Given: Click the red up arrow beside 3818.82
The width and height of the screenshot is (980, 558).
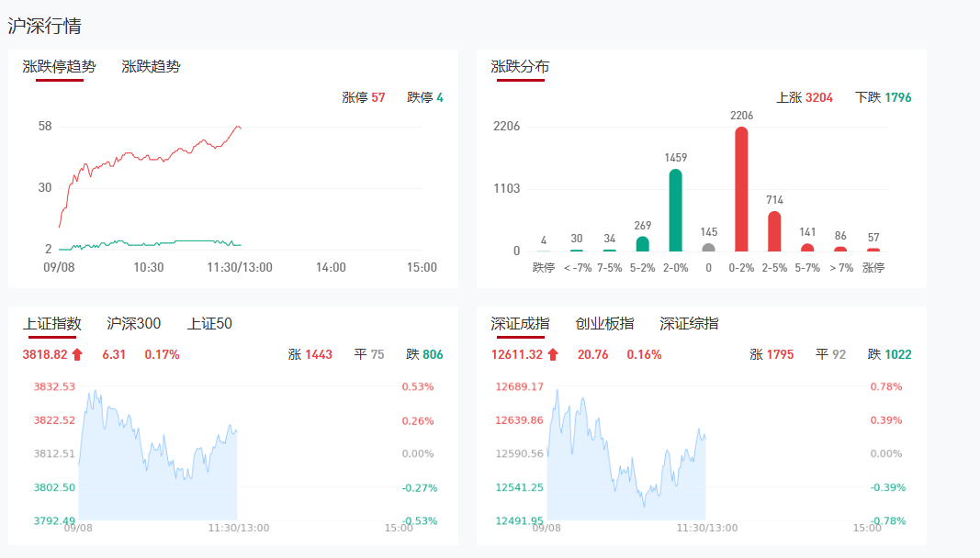Looking at the screenshot, I should [x=77, y=354].
